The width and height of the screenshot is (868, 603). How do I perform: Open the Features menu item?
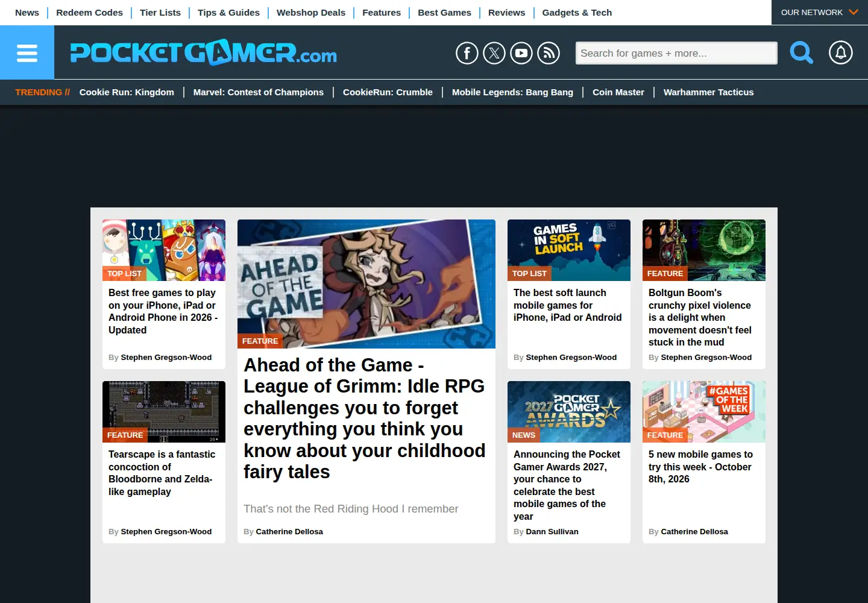tap(382, 13)
